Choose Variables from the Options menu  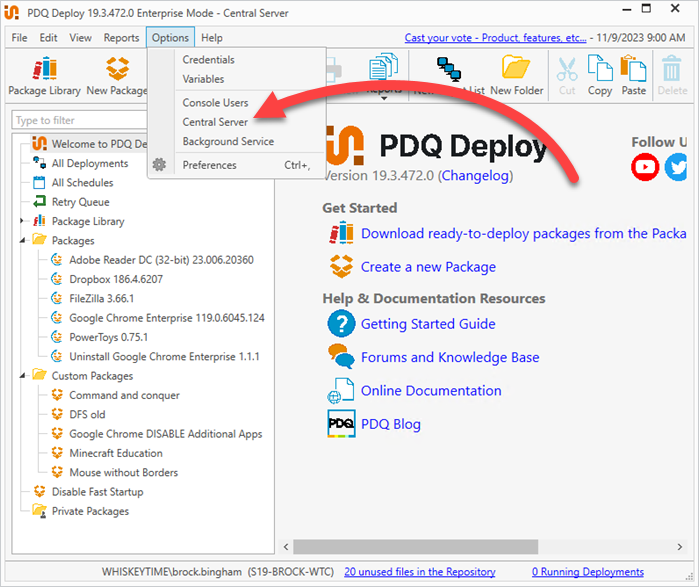point(203,79)
